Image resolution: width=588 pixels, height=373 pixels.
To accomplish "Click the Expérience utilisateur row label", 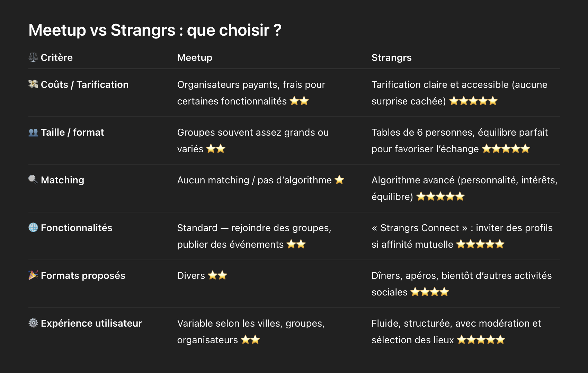I will (91, 323).
